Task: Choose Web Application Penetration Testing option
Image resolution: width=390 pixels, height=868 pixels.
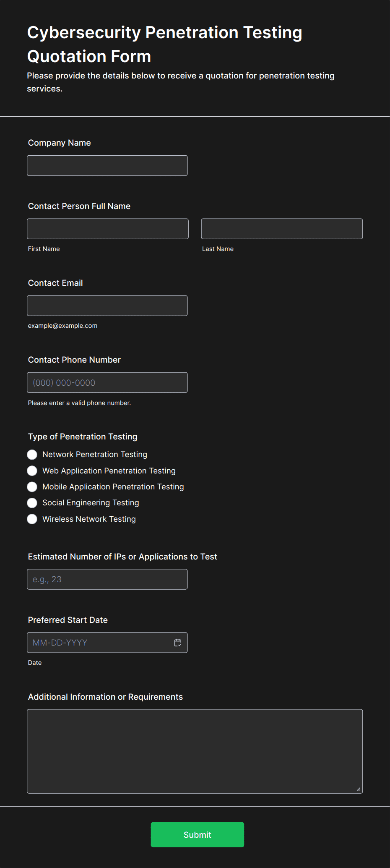Action: point(32,471)
